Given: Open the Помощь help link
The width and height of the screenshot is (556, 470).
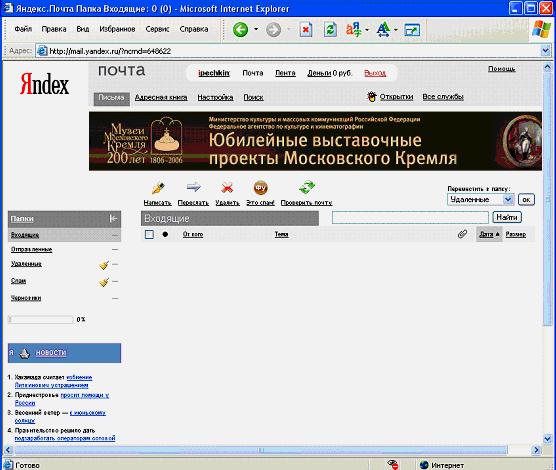Looking at the screenshot, I should [x=501, y=69].
